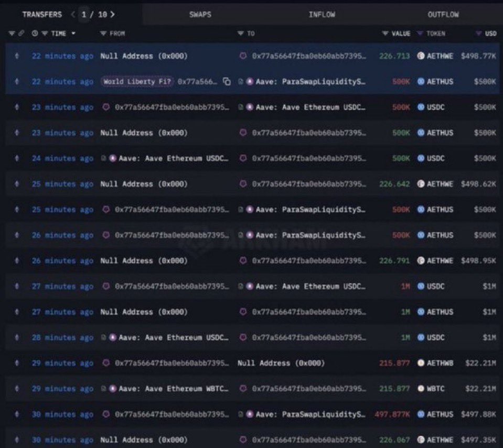
Task: Click the value 226.642
Action: click(x=394, y=184)
